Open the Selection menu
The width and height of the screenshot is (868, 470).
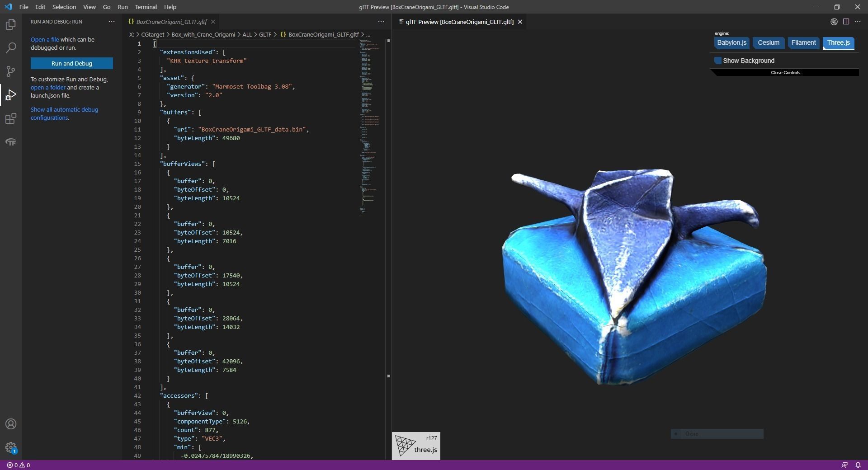(64, 7)
